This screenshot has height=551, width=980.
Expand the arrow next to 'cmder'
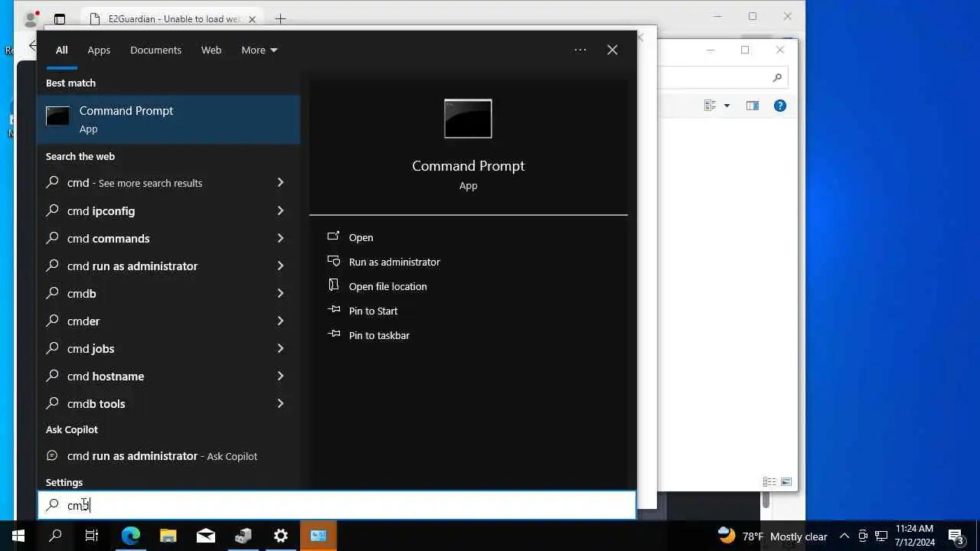pyautogui.click(x=280, y=321)
